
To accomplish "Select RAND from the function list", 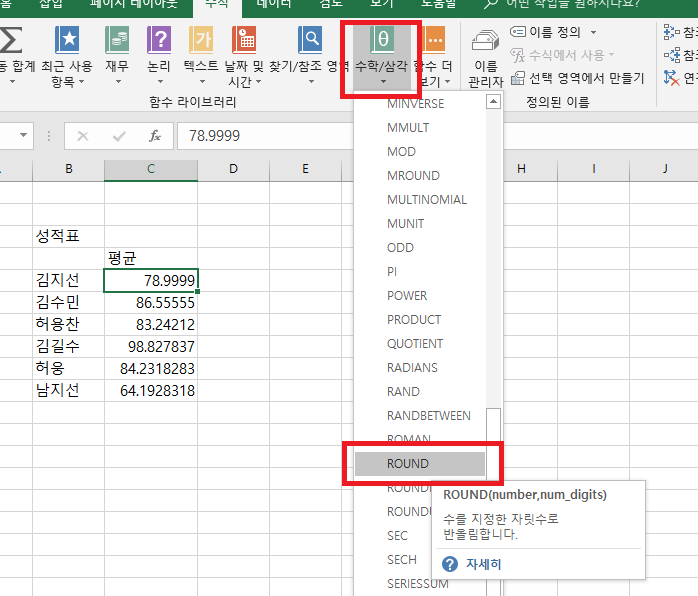I will click(x=420, y=392).
